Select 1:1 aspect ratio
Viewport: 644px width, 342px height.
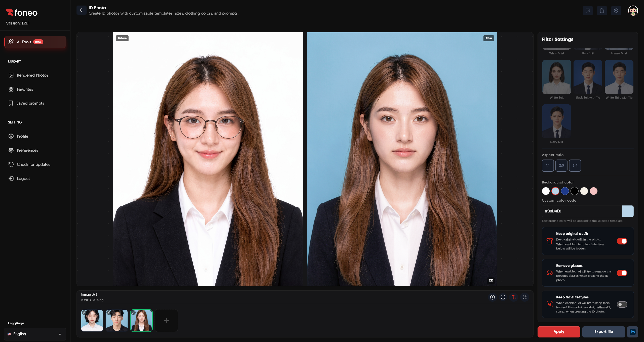pos(548,166)
